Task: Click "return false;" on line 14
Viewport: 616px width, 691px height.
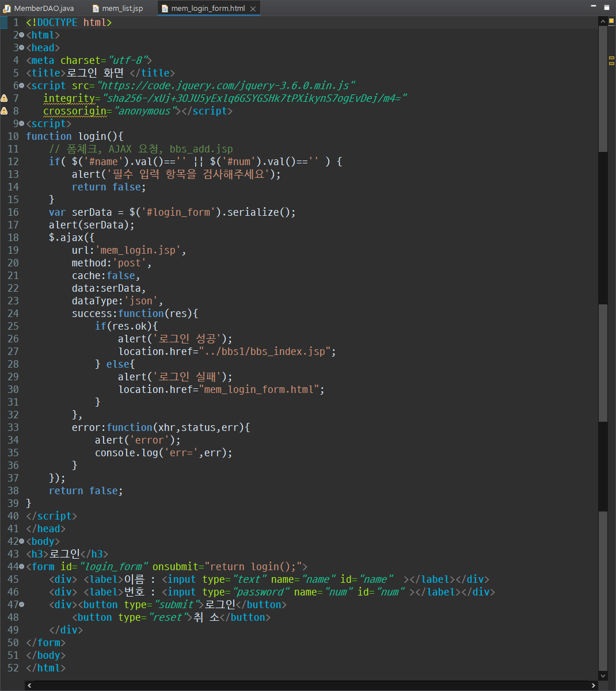Action: (109, 187)
